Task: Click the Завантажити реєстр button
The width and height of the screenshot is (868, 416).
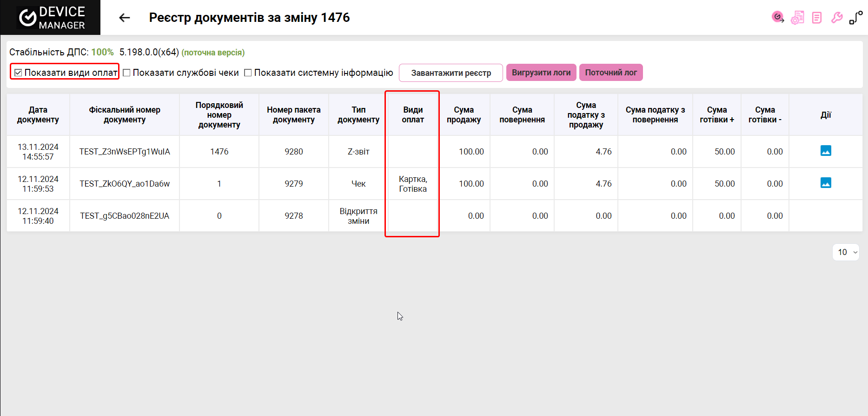Action: point(451,73)
